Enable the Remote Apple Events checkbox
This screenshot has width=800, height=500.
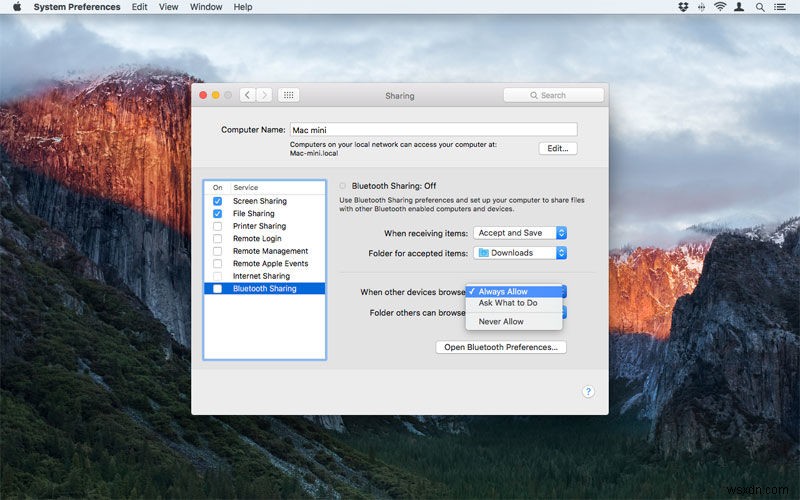click(x=217, y=263)
